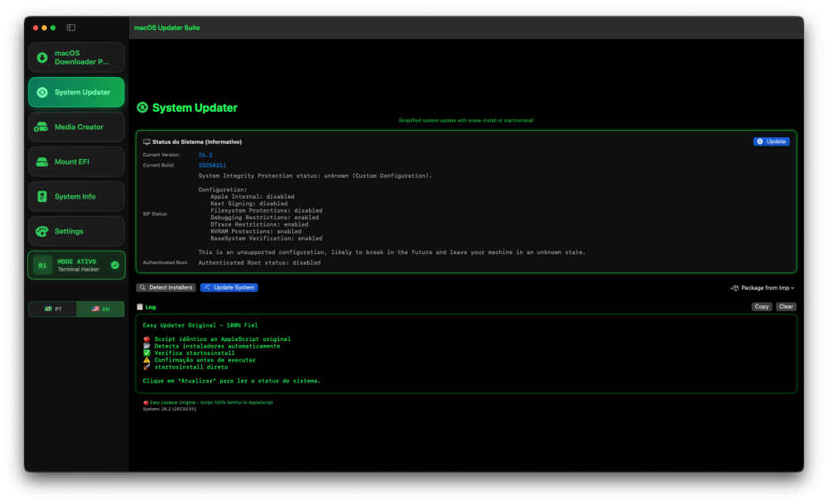Click the Settings palette icon
Viewport: 828px width, 504px height.
coord(41,231)
